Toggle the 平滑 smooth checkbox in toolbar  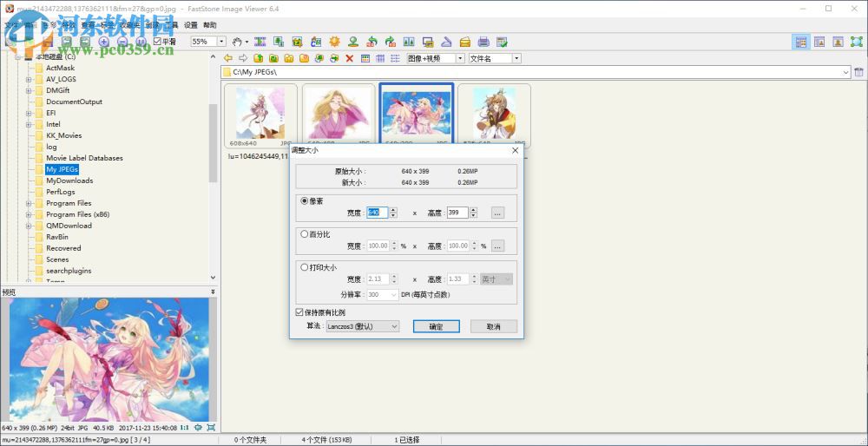tap(156, 42)
